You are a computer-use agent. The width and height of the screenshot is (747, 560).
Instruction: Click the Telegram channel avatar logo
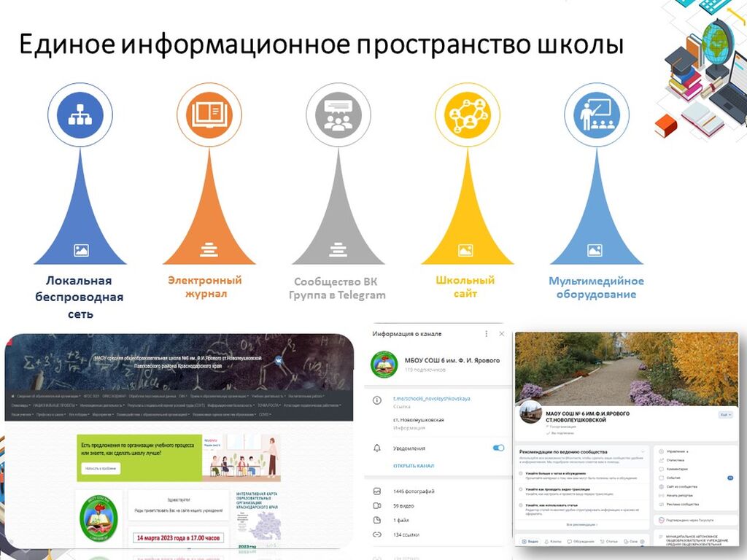coord(384,365)
